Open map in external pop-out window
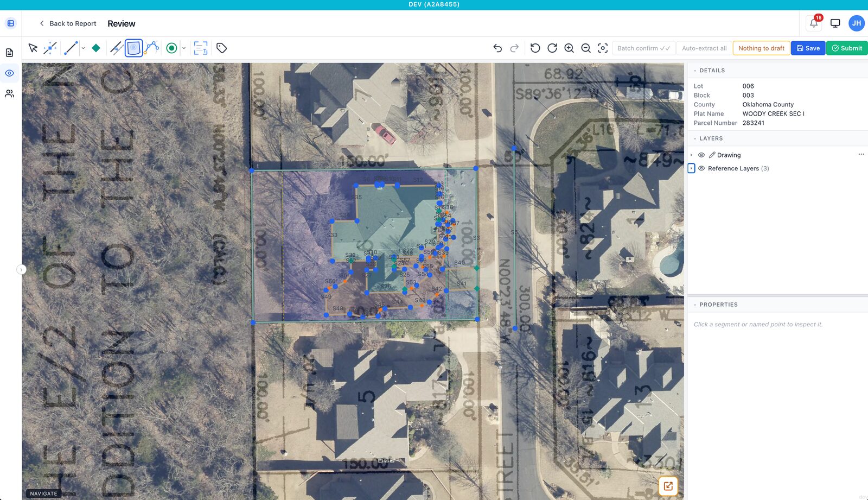This screenshot has width=868, height=500. (668, 486)
